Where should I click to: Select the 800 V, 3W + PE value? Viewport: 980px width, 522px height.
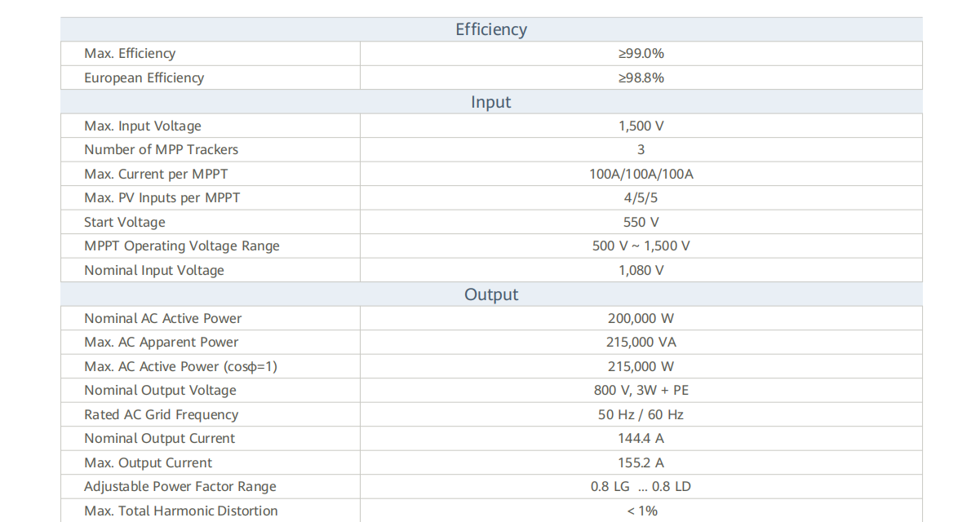(641, 391)
